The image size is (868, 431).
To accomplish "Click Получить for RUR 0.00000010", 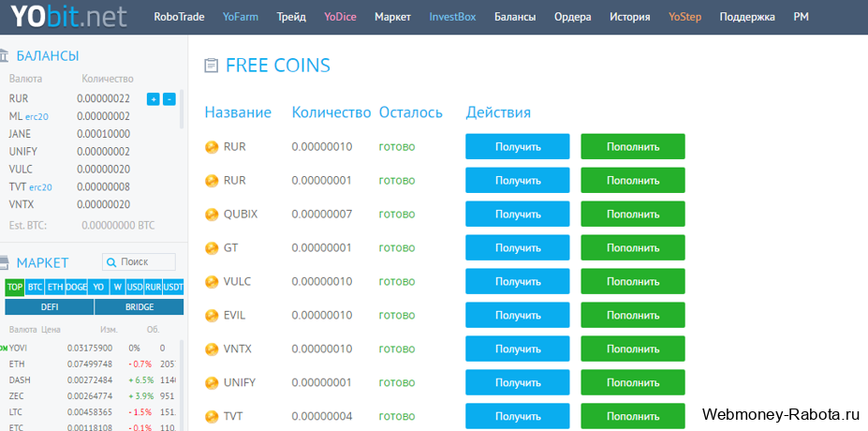I will tap(518, 147).
